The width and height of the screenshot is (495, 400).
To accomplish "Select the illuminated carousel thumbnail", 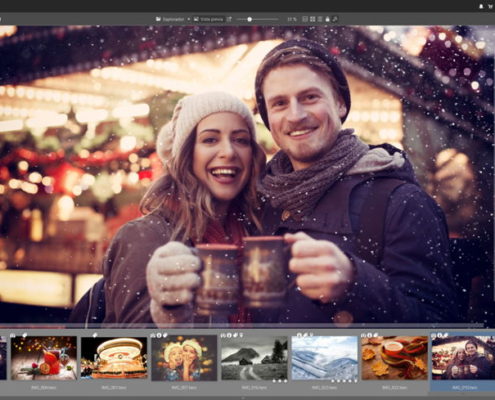I will point(114,358).
